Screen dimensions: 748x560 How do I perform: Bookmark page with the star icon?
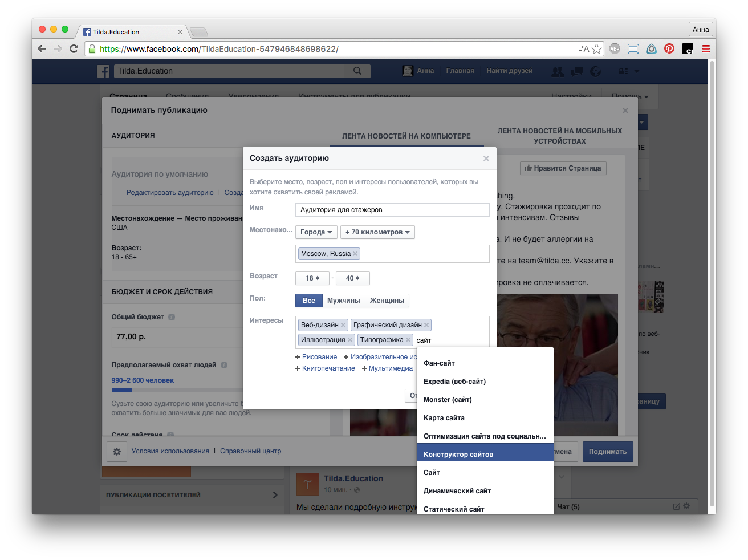596,49
